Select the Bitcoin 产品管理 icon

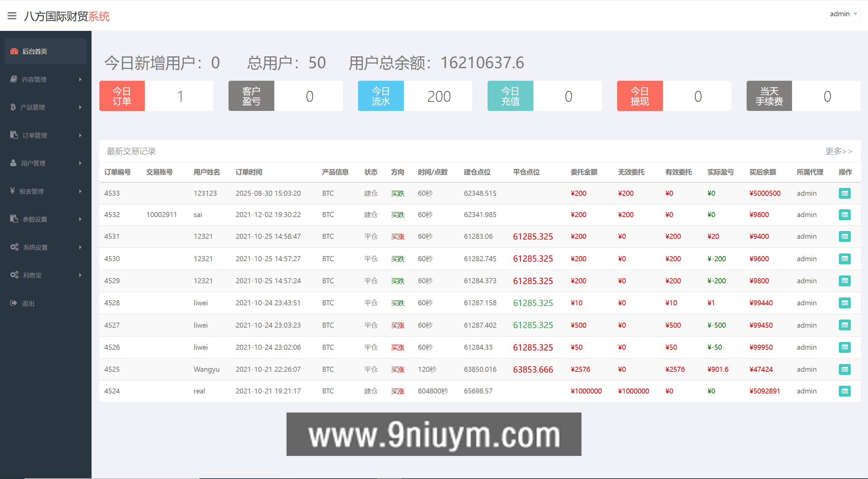click(14, 107)
